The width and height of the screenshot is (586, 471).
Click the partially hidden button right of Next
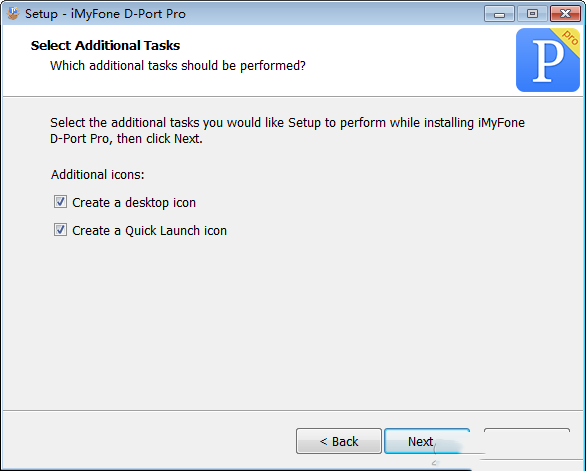(x=527, y=441)
